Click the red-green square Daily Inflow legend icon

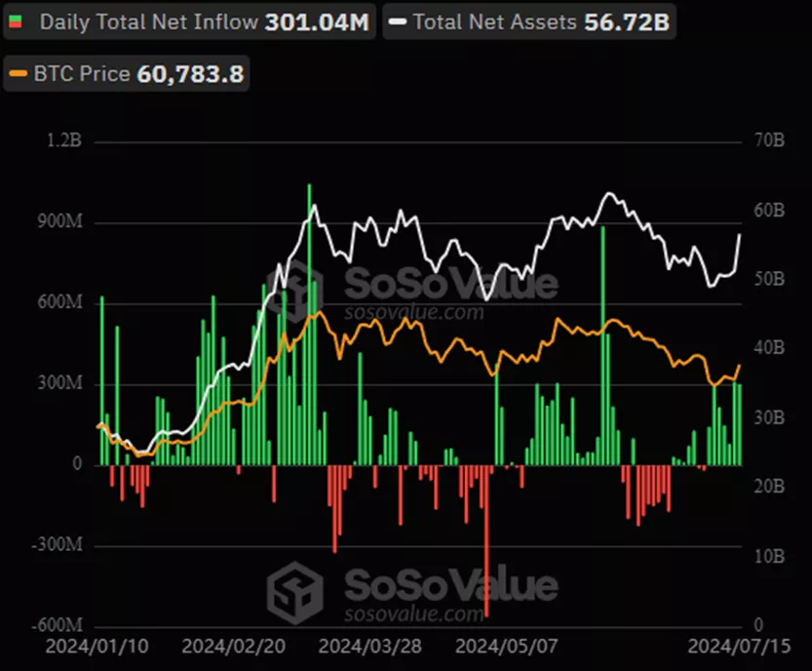(x=18, y=22)
